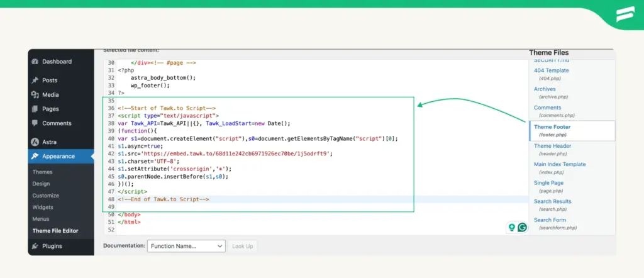Click the s1.setAttribute crossorigin line
This screenshot has width=644, height=278.
175,169
